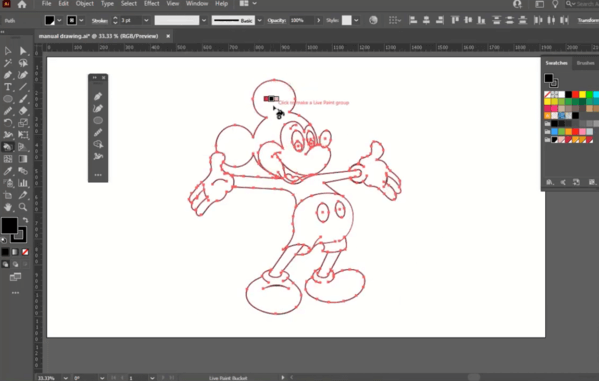This screenshot has height=381, width=599.
Task: Select the Eraser tool
Action: 23,111
